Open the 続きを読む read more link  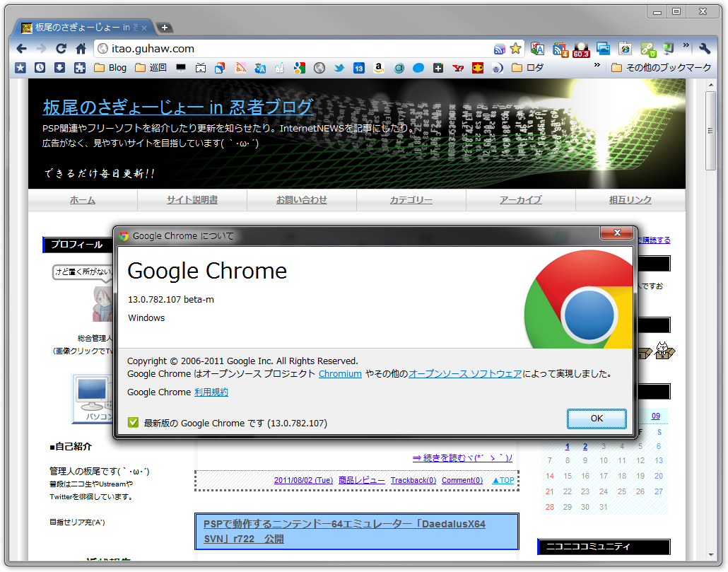click(x=462, y=458)
